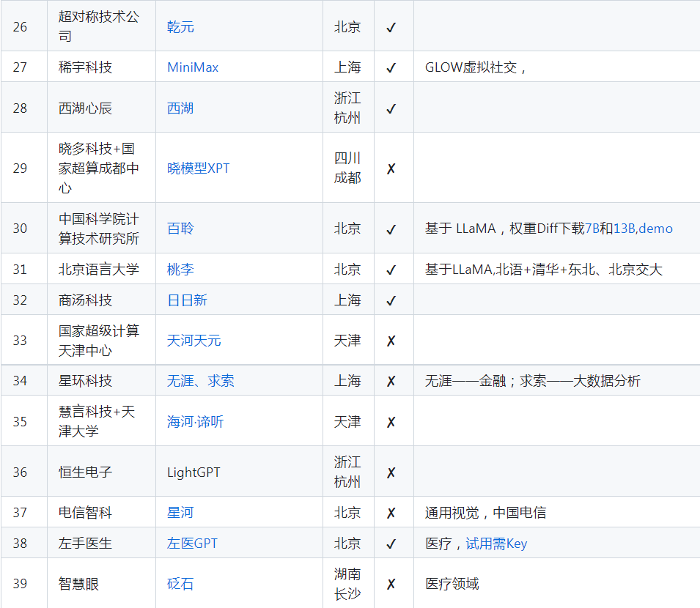Click row number 33
700x608 pixels.
pos(20,341)
